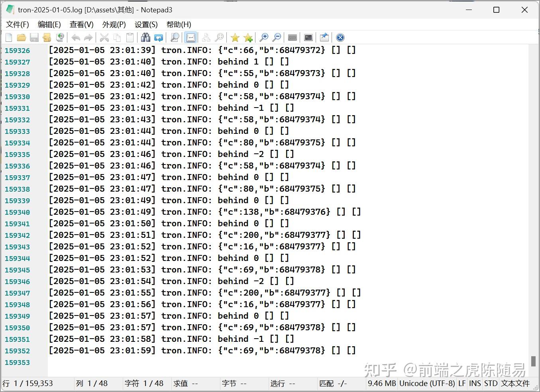The width and height of the screenshot is (540, 392).
Task: Add file to favorites with the star-plus icon
Action: (248, 37)
